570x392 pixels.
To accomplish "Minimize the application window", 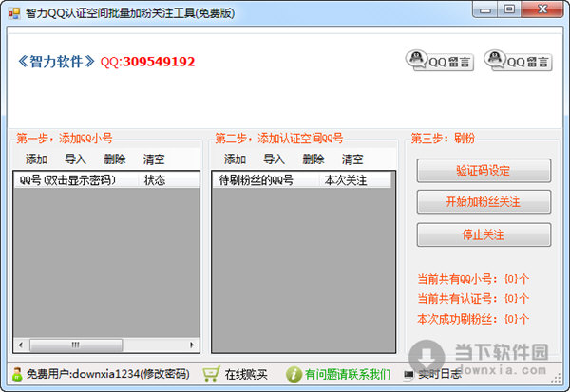I will [x=485, y=9].
